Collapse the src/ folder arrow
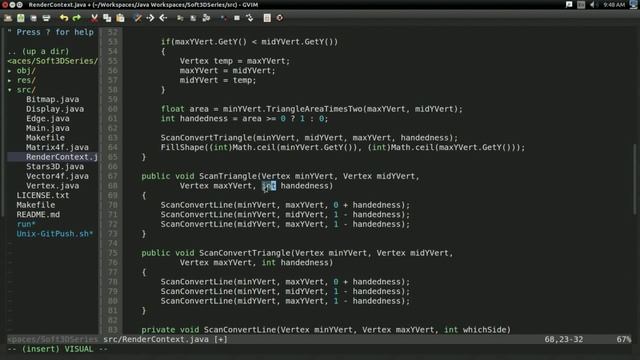640x360 pixels. pyautogui.click(x=10, y=90)
